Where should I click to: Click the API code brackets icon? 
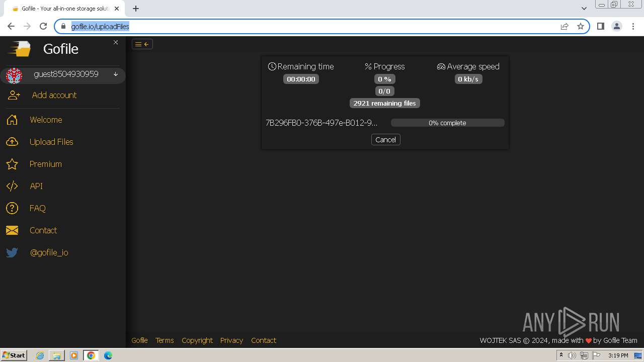coord(12,186)
